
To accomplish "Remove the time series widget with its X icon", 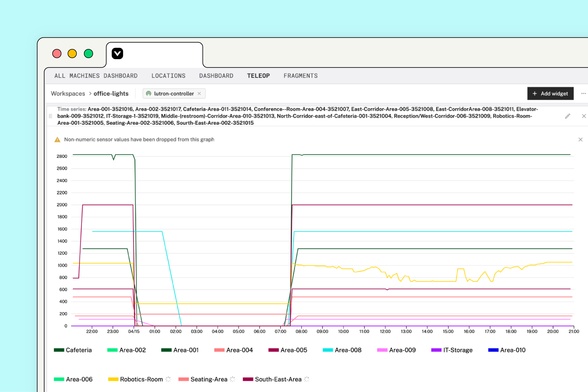I will pos(584,116).
